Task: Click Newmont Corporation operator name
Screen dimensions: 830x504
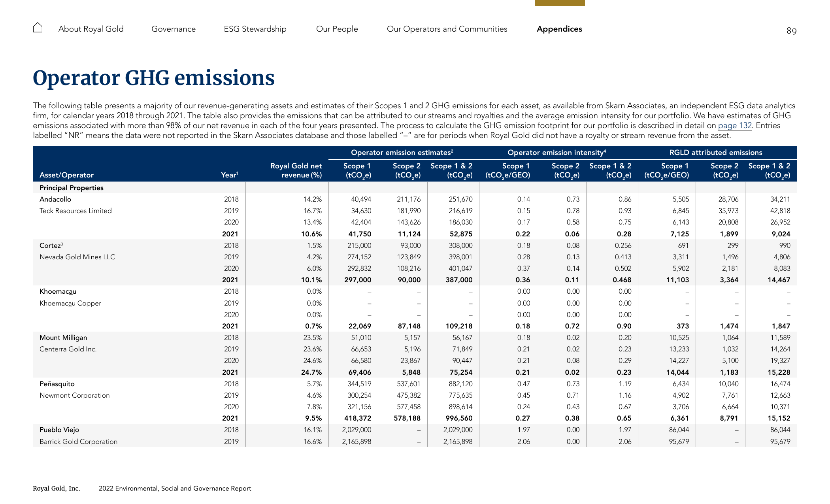Action: (75, 395)
